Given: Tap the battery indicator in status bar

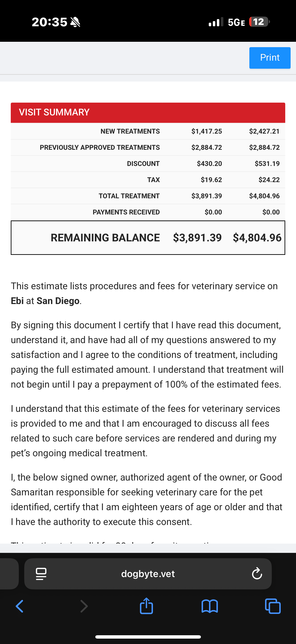Looking at the screenshot, I should (259, 22).
